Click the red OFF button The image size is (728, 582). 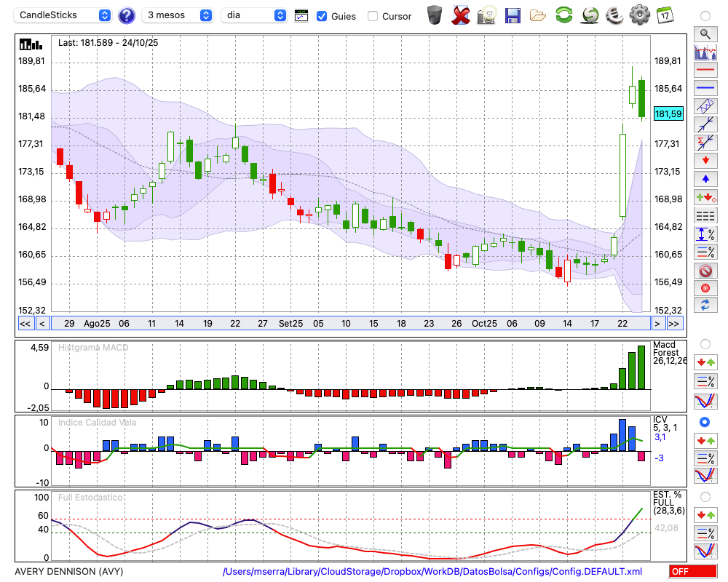point(692,572)
